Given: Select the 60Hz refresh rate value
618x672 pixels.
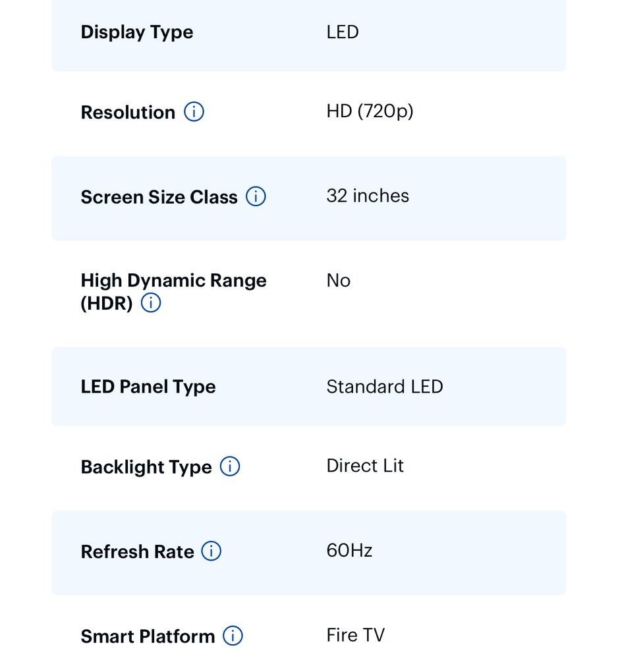Looking at the screenshot, I should 349,550.
